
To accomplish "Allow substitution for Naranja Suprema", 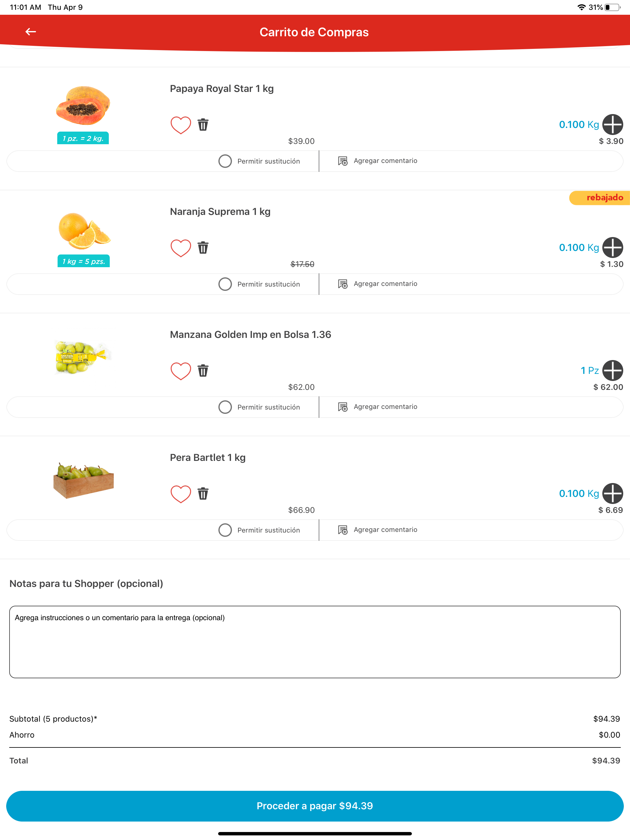I will [225, 284].
